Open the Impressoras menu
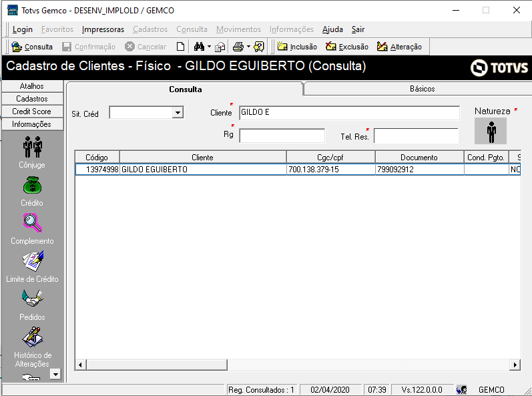The width and height of the screenshot is (532, 396). (103, 29)
